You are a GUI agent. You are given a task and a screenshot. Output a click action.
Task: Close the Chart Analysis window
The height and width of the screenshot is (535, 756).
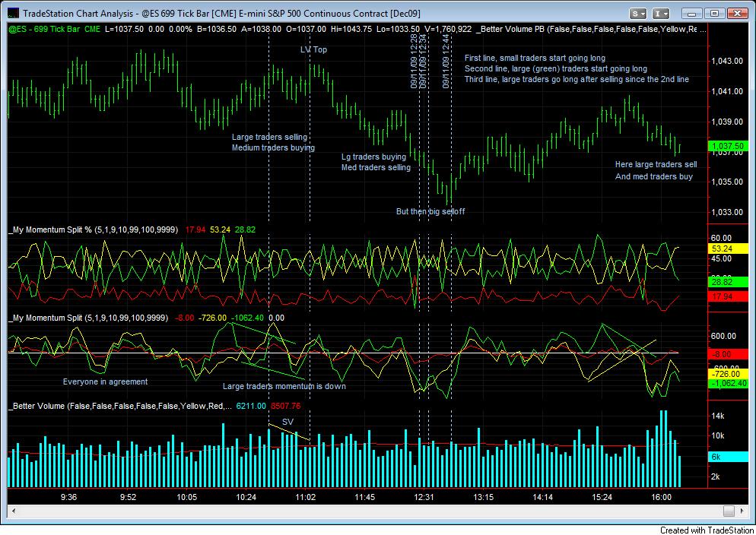738,14
